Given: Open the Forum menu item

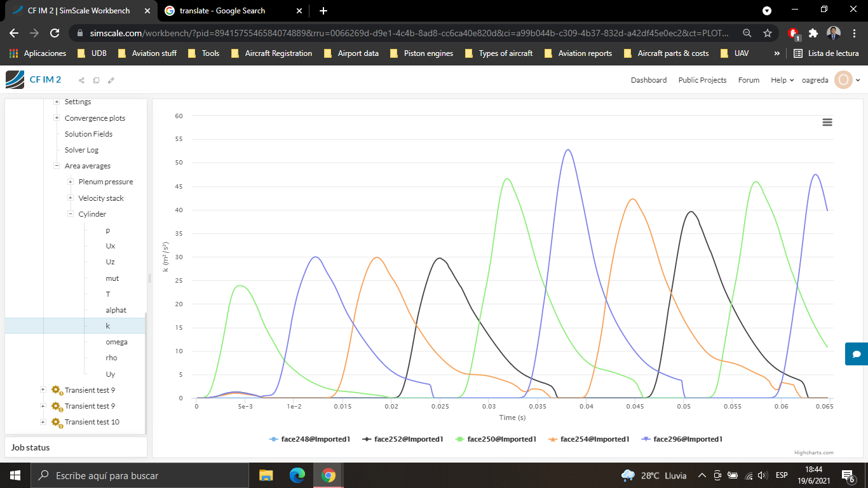Looking at the screenshot, I should [x=749, y=80].
